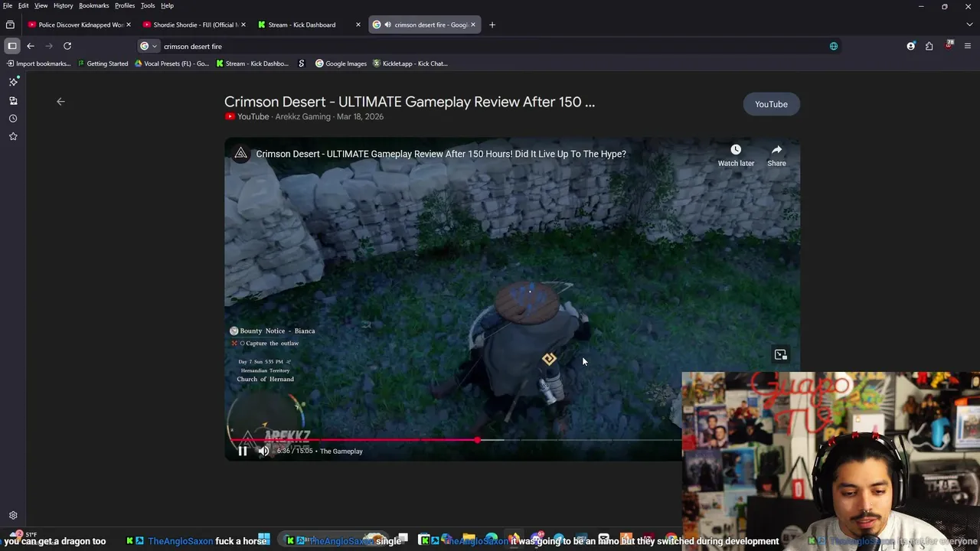The width and height of the screenshot is (980, 551).
Task: Click the picture-in-picture icon on video
Action: tap(780, 354)
